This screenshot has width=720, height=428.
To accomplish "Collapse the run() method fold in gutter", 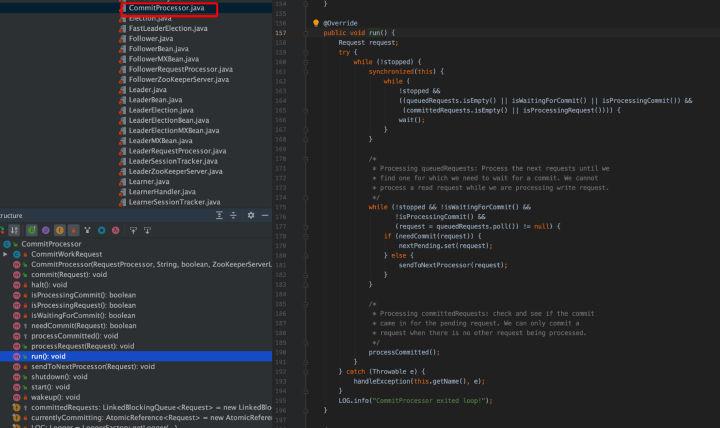I will tap(307, 32).
